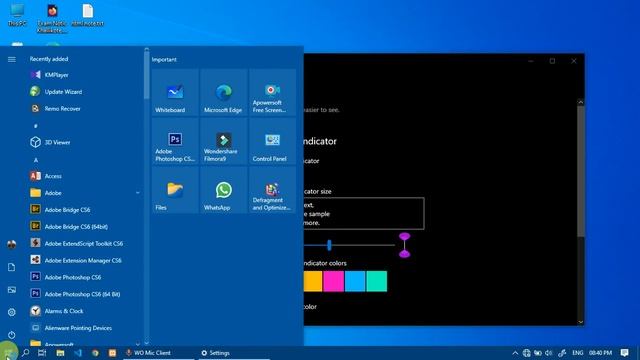
Task: Switch to Settings taskbar button
Action: (x=234, y=353)
